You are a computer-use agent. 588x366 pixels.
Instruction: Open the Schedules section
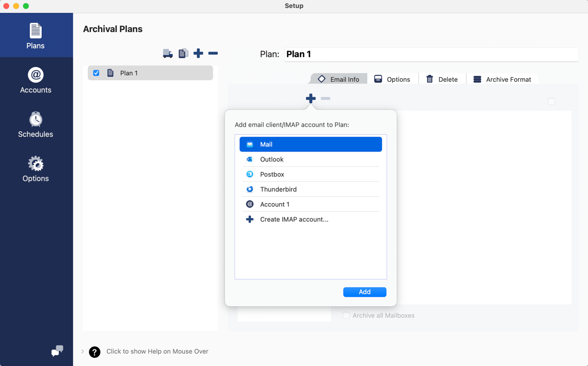click(x=35, y=124)
